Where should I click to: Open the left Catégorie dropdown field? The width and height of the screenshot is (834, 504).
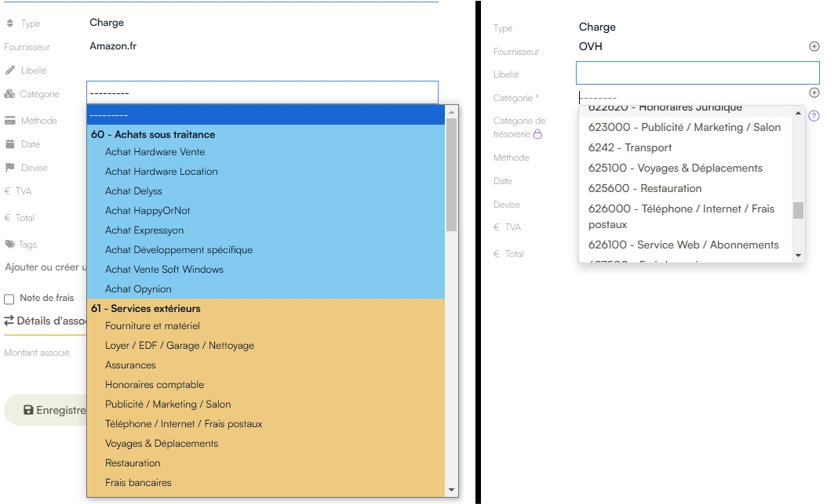[x=262, y=92]
